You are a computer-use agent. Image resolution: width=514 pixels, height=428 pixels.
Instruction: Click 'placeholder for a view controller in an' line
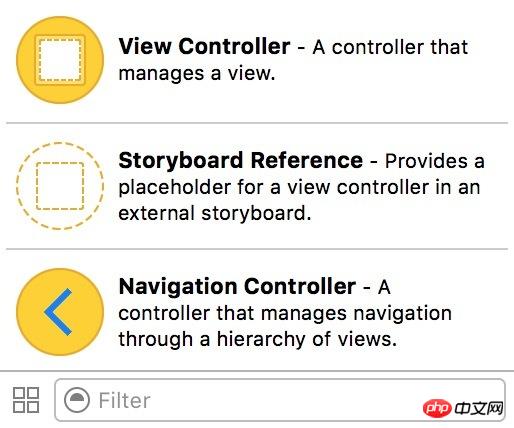[x=299, y=187]
